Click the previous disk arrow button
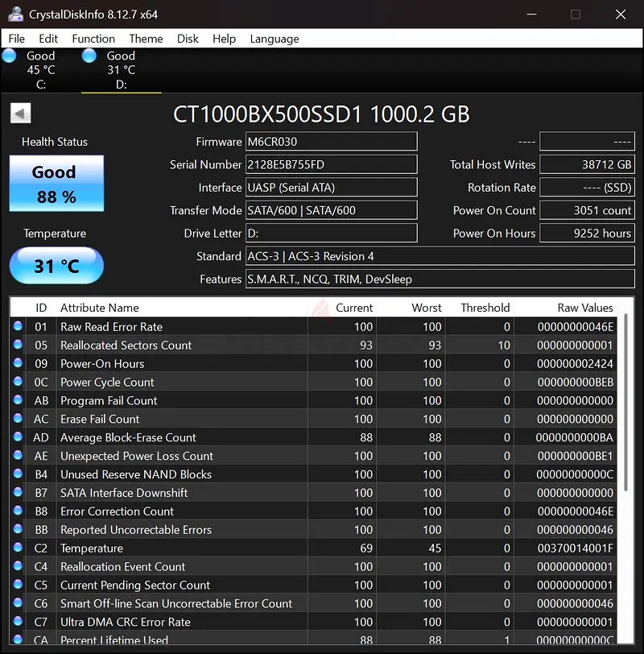This screenshot has height=654, width=644. tap(20, 113)
